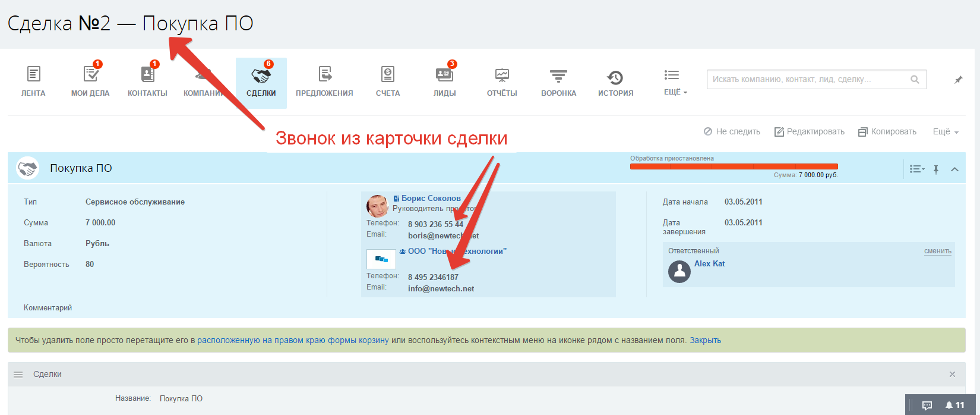Image resolution: width=980 pixels, height=415 pixels.
Task: Toggle pin for the top menu bar
Action: [958, 80]
